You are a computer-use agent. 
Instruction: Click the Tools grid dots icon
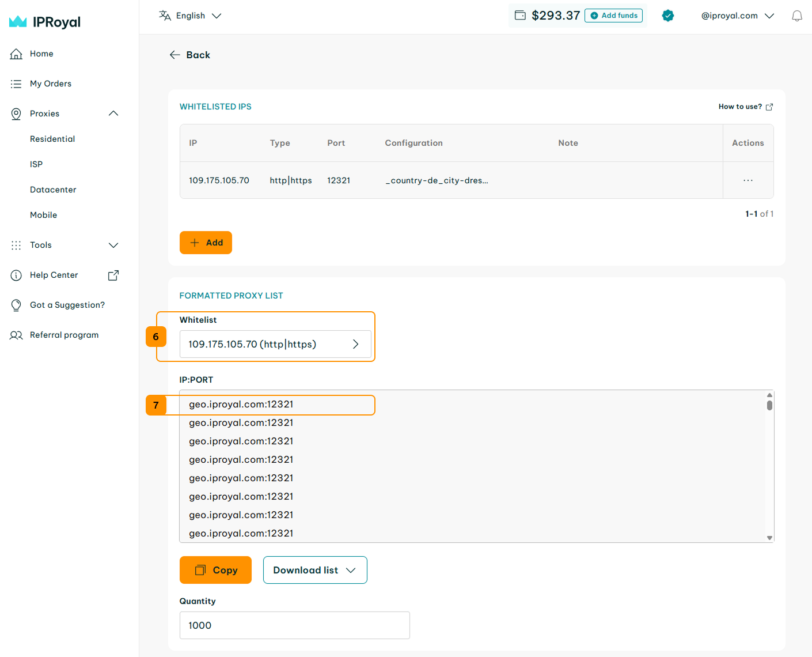16,245
